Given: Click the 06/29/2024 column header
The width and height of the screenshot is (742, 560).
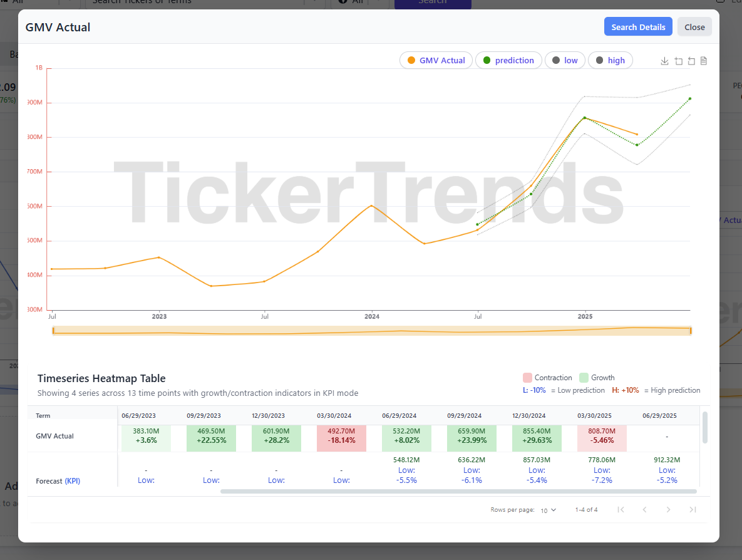Looking at the screenshot, I should click(x=399, y=416).
